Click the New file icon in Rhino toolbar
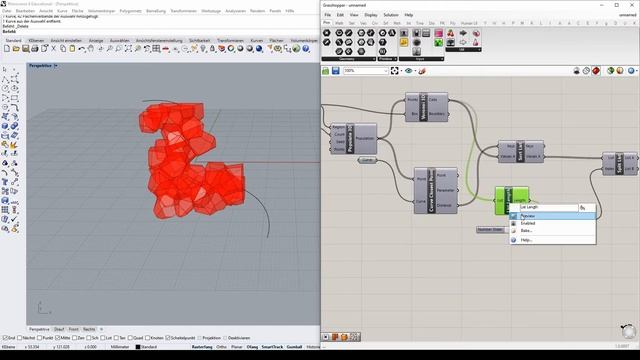 (x=7, y=49)
